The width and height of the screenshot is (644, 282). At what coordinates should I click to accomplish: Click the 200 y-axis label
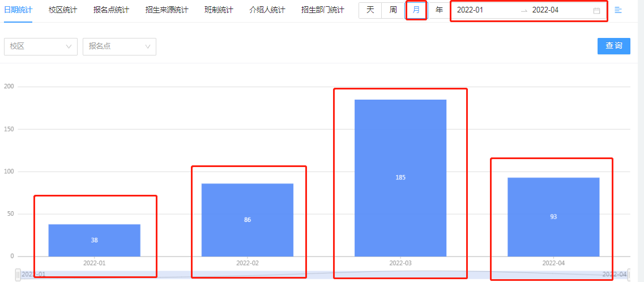pyautogui.click(x=9, y=87)
